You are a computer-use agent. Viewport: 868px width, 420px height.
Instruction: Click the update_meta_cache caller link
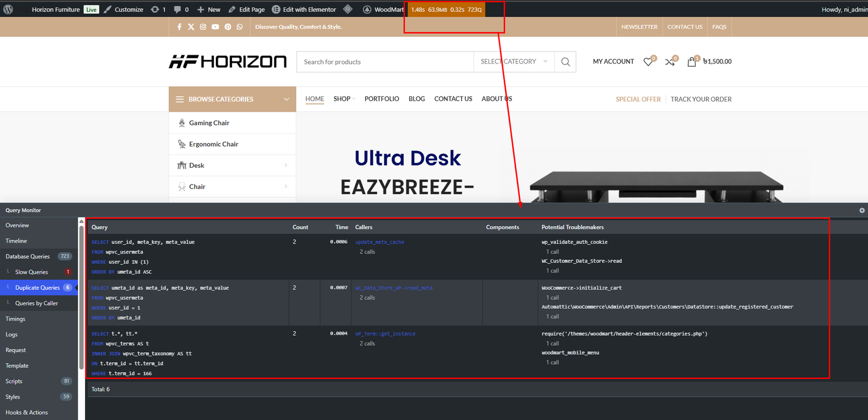(380, 242)
